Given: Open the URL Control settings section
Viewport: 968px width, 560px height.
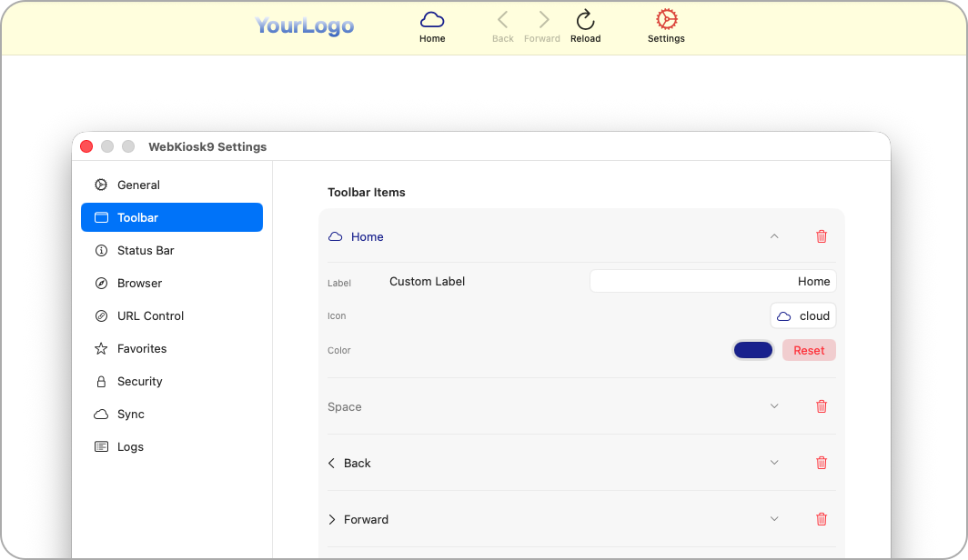Looking at the screenshot, I should tap(150, 315).
